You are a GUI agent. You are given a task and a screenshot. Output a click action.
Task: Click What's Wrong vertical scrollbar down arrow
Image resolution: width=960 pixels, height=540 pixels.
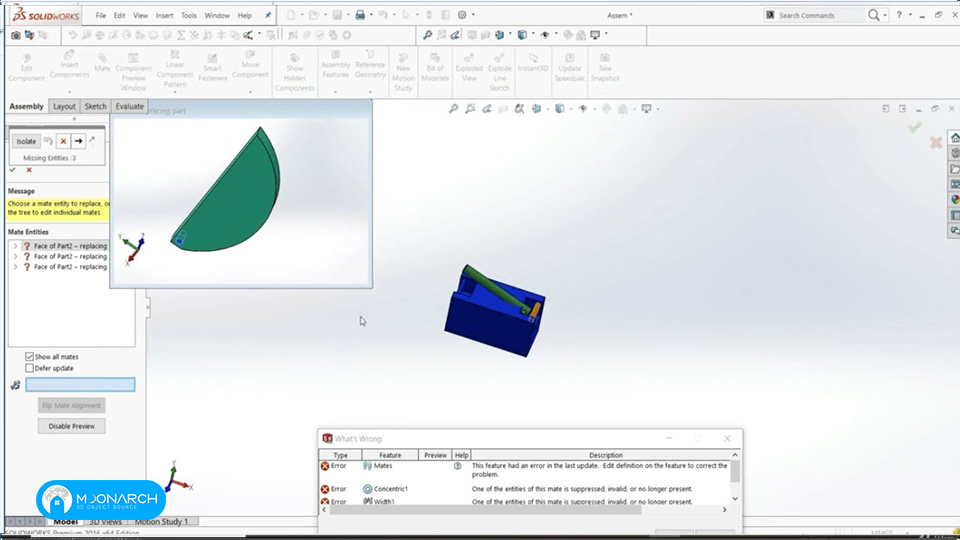tap(735, 499)
